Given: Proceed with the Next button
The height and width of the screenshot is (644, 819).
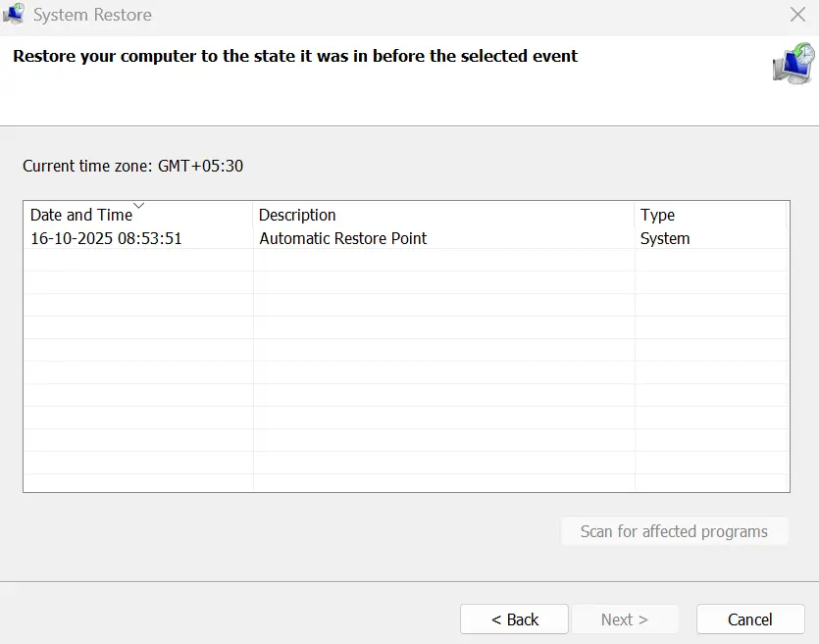Looking at the screenshot, I should point(625,619).
